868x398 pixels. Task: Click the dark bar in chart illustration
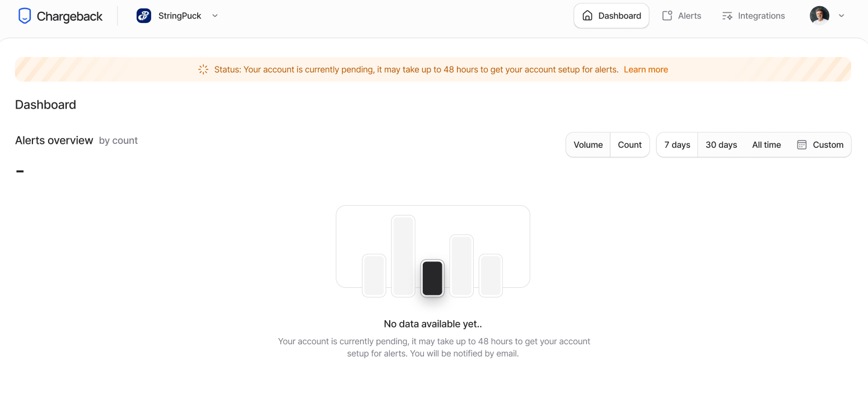click(x=432, y=278)
